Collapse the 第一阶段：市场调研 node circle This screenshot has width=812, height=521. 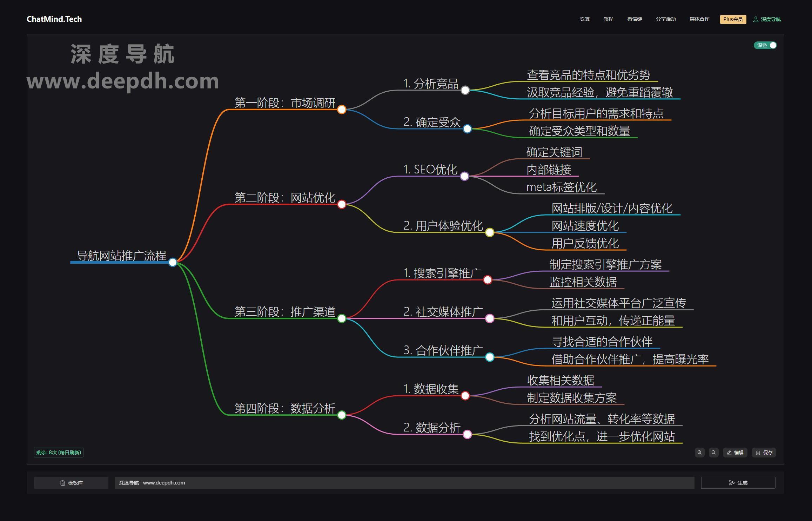342,110
